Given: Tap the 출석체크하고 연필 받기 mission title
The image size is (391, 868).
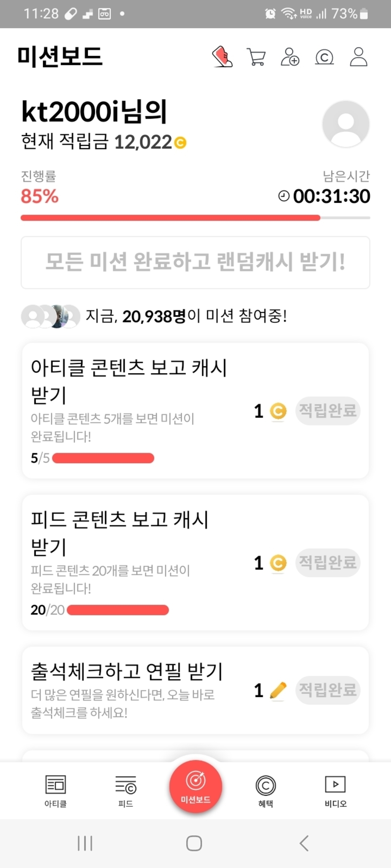Looking at the screenshot, I should [127, 672].
